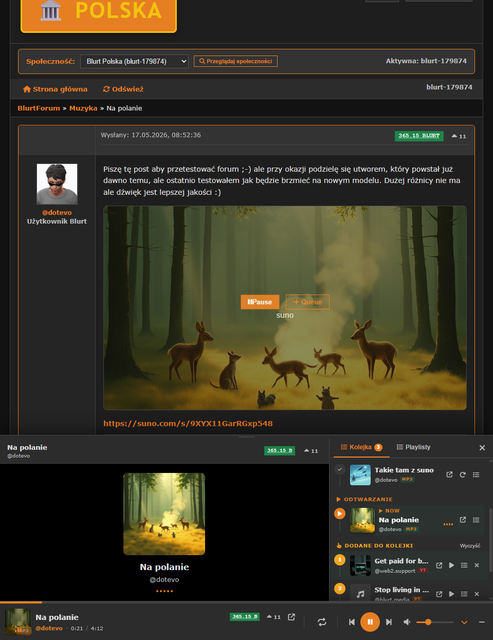Adjust the volume slider
The height and width of the screenshot is (640, 493).
[x=435, y=622]
